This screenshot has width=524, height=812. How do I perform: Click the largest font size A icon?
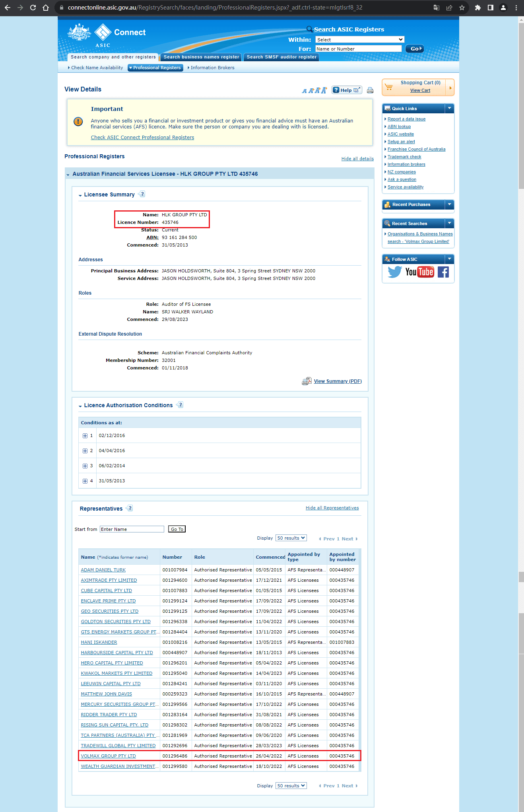click(324, 90)
